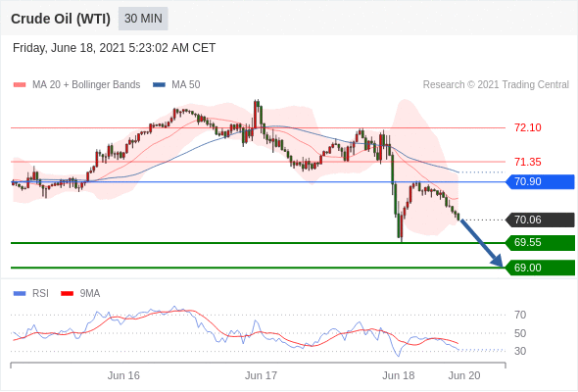Click the RSI 50 axis value
The width and height of the screenshot is (578, 392).
tap(520, 333)
